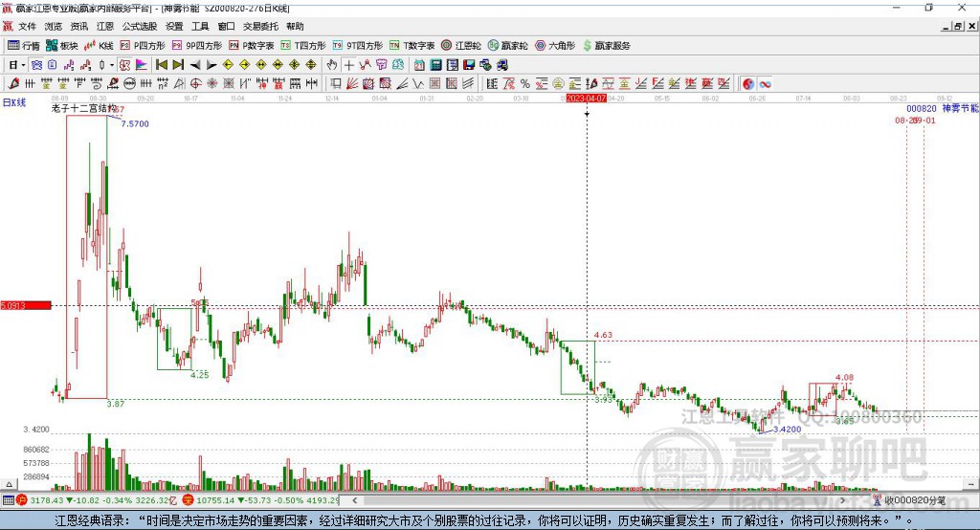This screenshot has width=980, height=530.
Task: Select the percent (%) line tool
Action: click(x=525, y=84)
